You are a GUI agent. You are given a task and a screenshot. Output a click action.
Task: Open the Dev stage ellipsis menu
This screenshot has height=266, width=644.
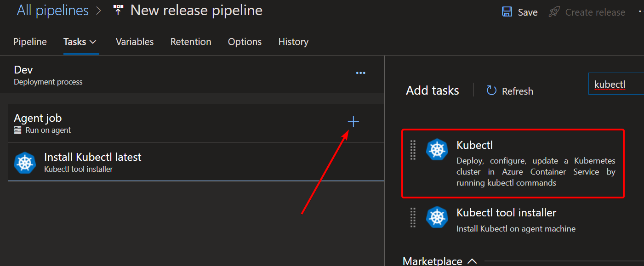360,73
